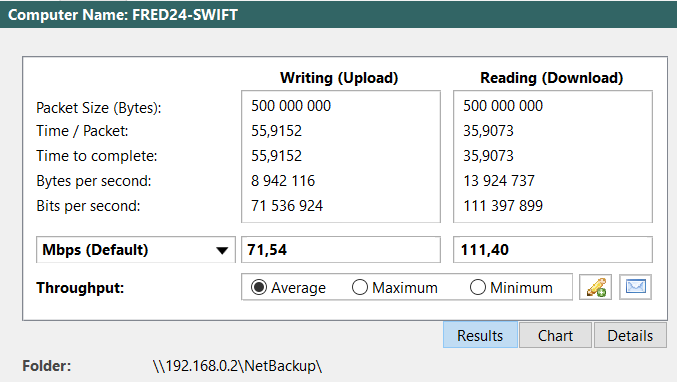Open the Details tab

[x=630, y=335]
